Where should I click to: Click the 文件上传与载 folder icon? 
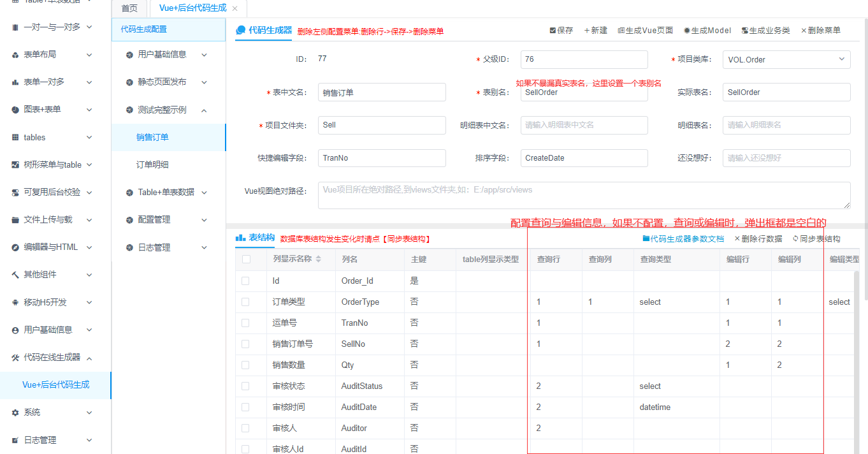point(15,220)
